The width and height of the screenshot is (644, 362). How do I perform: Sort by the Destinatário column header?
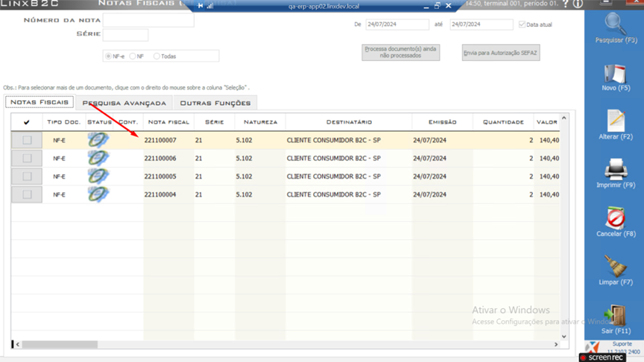coord(349,122)
